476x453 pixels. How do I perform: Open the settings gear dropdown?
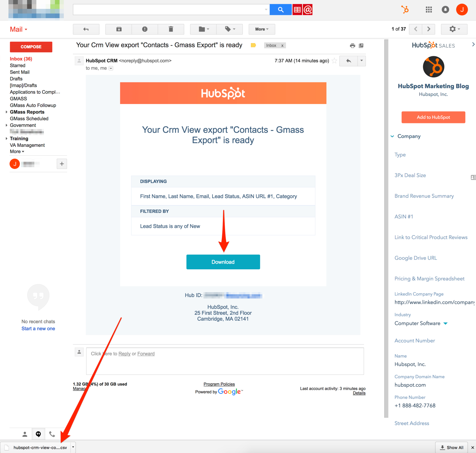point(454,29)
